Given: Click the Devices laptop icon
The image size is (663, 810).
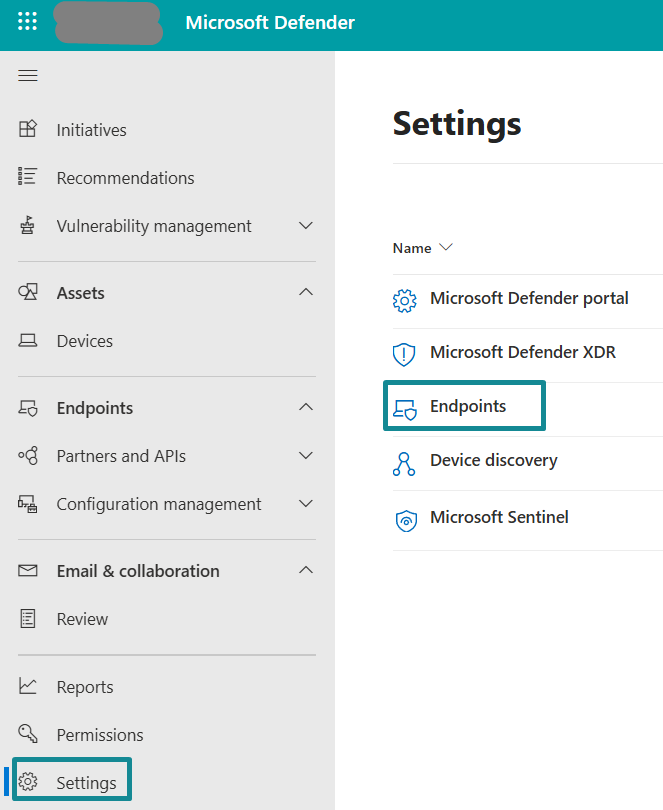Looking at the screenshot, I should pyautogui.click(x=28, y=341).
